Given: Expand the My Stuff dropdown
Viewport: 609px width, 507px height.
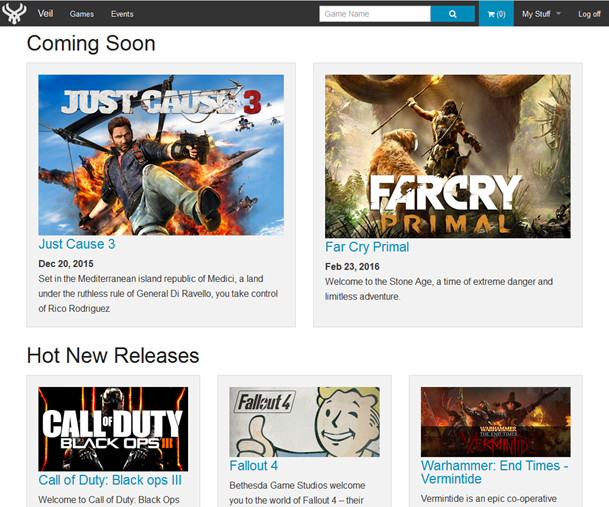Looking at the screenshot, I should [x=541, y=14].
